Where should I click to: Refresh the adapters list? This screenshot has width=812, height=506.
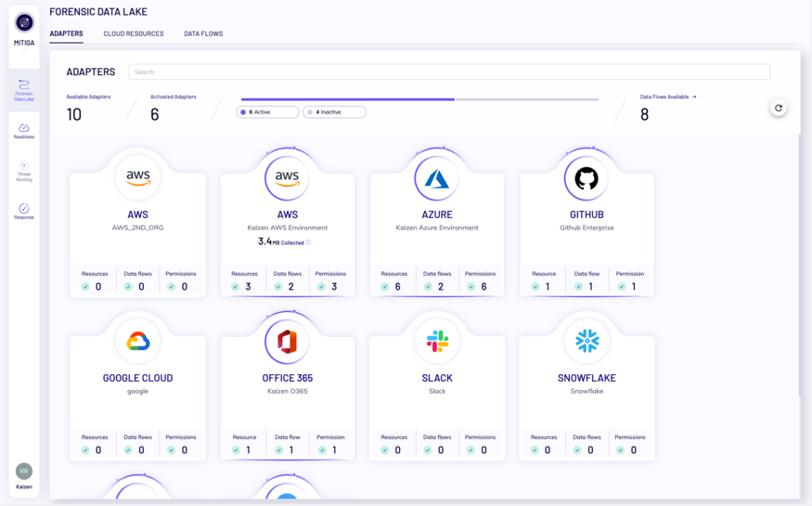[779, 108]
